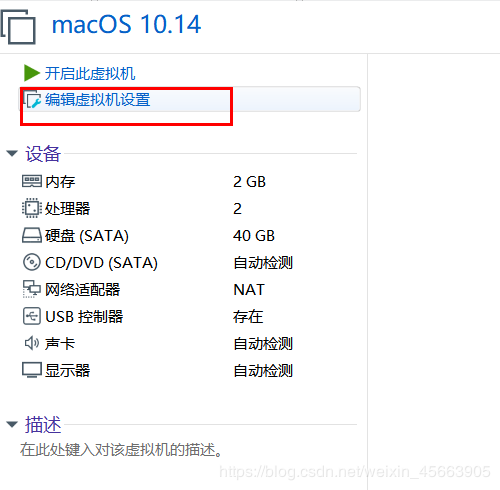Select the memory (内存) chip icon
Screen dimensions: 500x490
click(32, 181)
